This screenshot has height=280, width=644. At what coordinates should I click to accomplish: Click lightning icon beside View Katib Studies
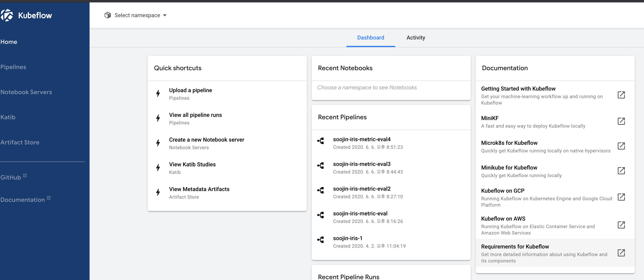(158, 168)
